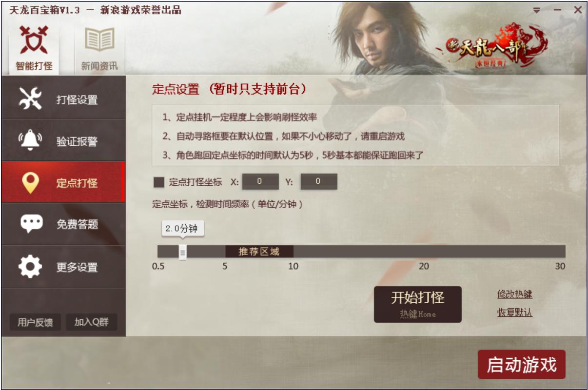Screen dimensions: 588x390
Task: Click the 恢复默认 link
Action: tap(515, 313)
